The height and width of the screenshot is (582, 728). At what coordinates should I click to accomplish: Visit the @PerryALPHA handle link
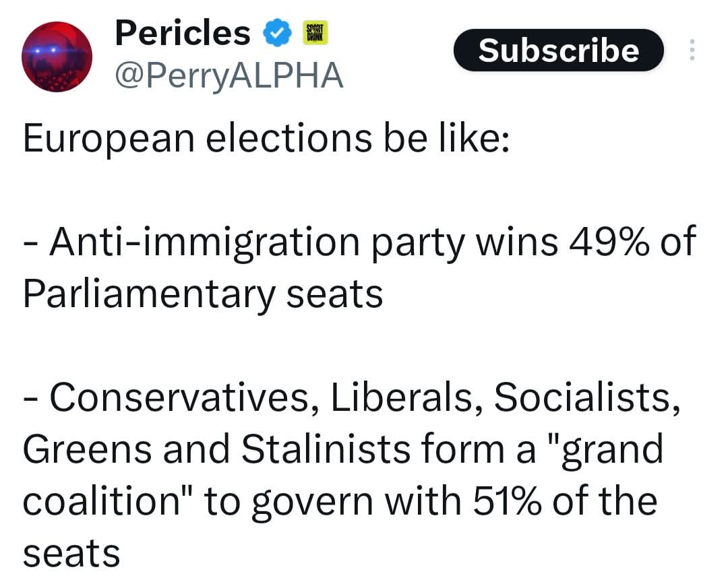pyautogui.click(x=229, y=77)
